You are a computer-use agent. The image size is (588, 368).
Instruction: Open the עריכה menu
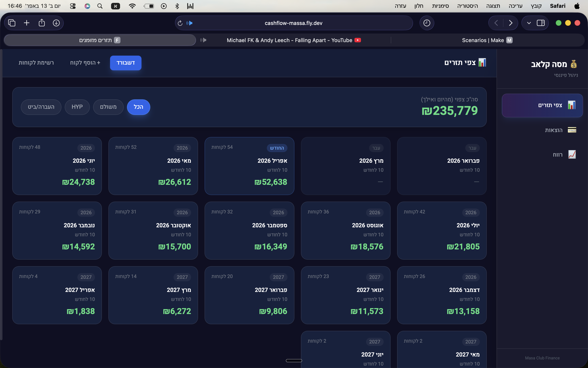[x=516, y=6]
